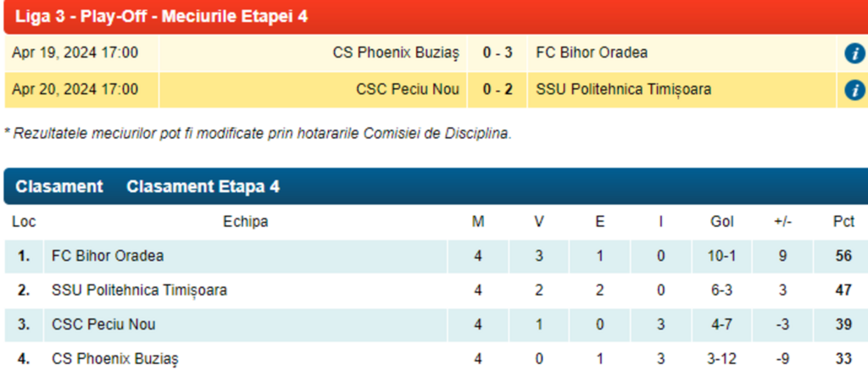The image size is (868, 381).
Task: Click FC Bihor Oradea in match row
Action: [x=592, y=52]
